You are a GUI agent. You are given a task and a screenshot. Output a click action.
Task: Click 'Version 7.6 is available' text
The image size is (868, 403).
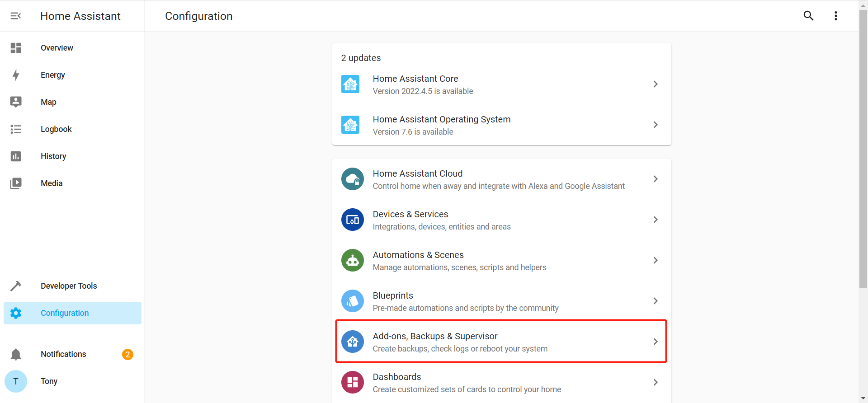(x=413, y=132)
